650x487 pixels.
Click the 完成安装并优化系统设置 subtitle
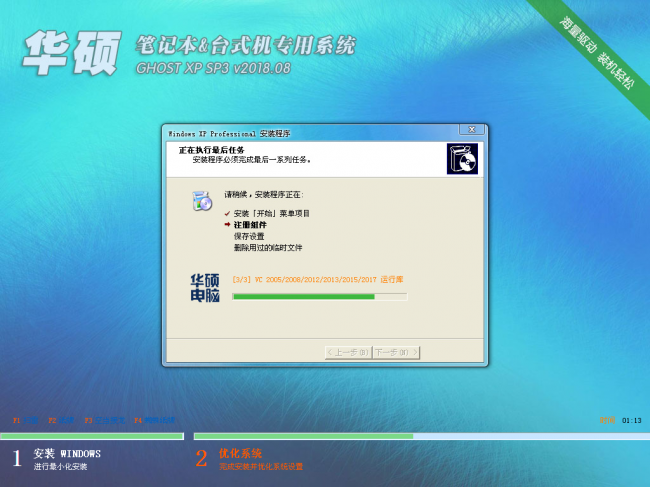tap(261, 467)
